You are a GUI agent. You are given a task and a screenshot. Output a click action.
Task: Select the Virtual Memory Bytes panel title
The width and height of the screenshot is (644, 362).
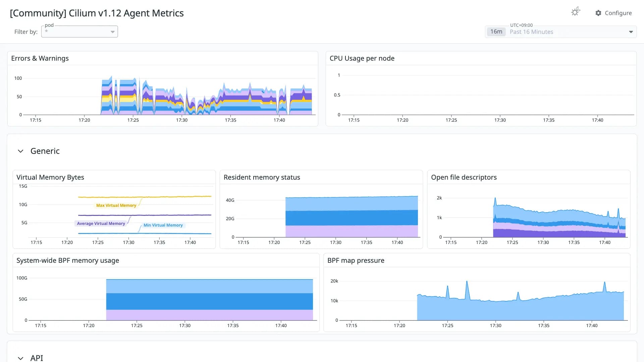pos(50,177)
